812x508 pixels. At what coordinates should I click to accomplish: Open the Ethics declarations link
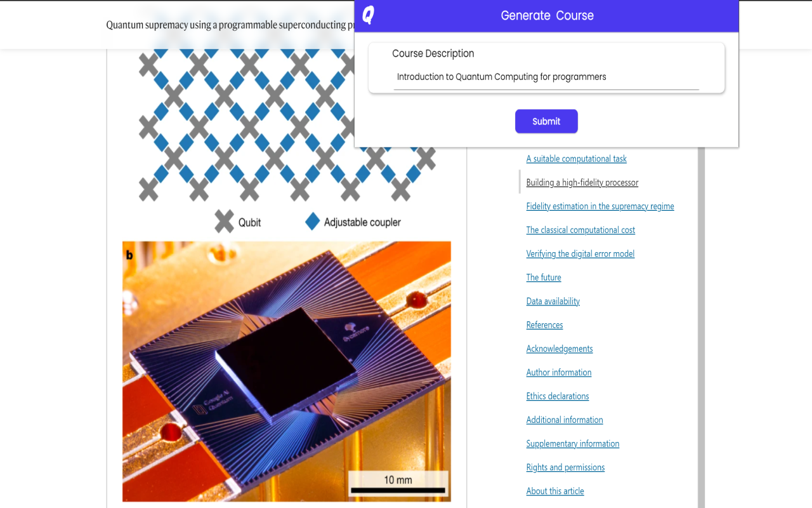pos(557,396)
